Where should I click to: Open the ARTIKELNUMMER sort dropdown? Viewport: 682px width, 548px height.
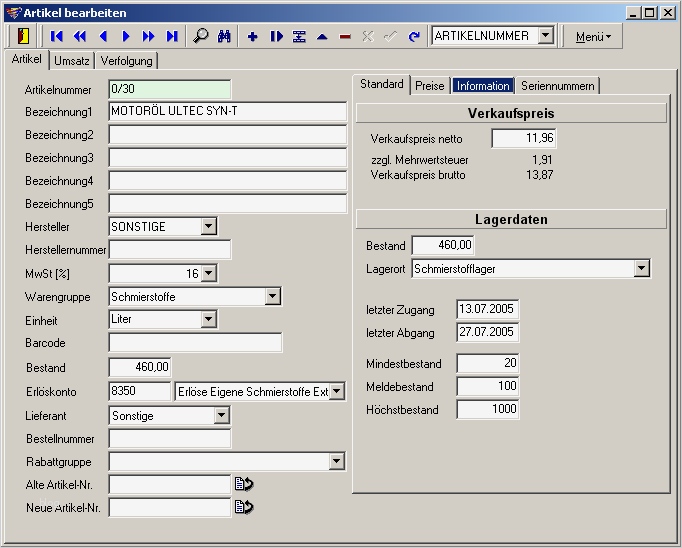(545, 36)
